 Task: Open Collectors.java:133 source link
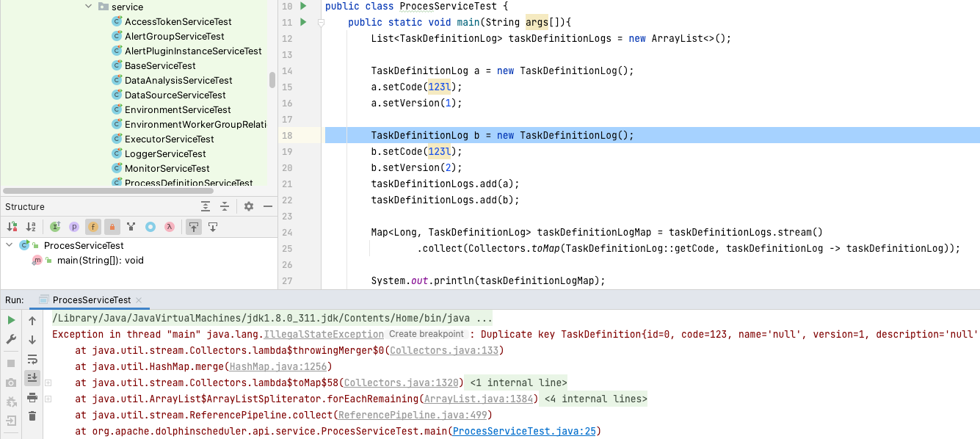(x=444, y=350)
